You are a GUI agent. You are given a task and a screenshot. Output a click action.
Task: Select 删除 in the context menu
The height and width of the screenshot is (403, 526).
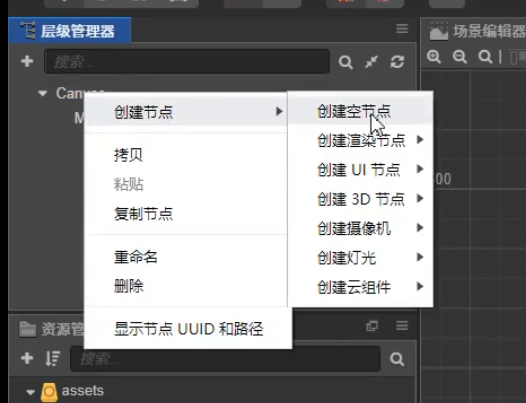186,286
